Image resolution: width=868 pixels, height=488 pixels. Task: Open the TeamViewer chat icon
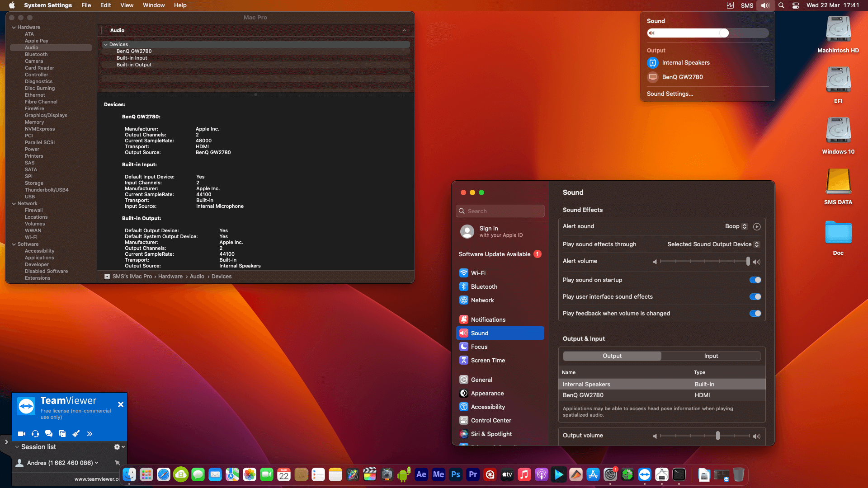[x=49, y=433]
